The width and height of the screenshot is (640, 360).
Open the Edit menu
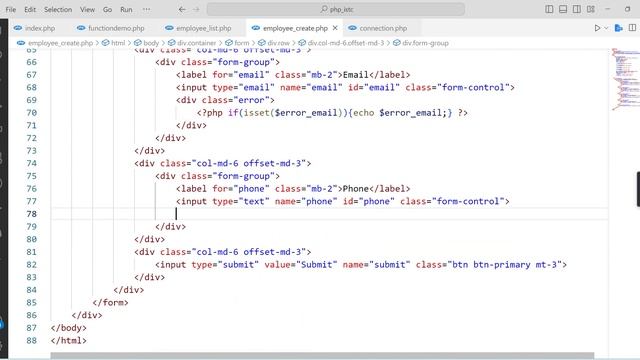coord(30,9)
